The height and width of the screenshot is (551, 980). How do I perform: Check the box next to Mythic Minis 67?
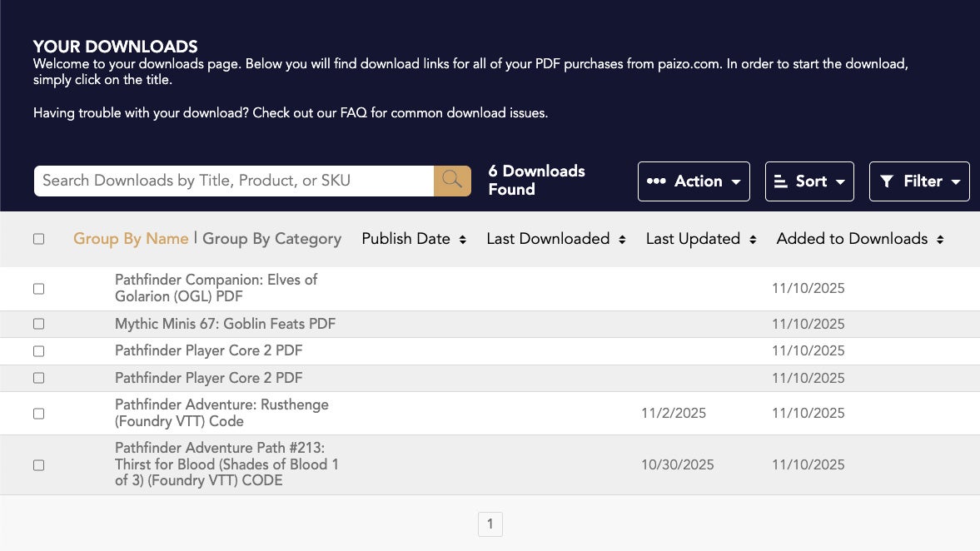(38, 324)
